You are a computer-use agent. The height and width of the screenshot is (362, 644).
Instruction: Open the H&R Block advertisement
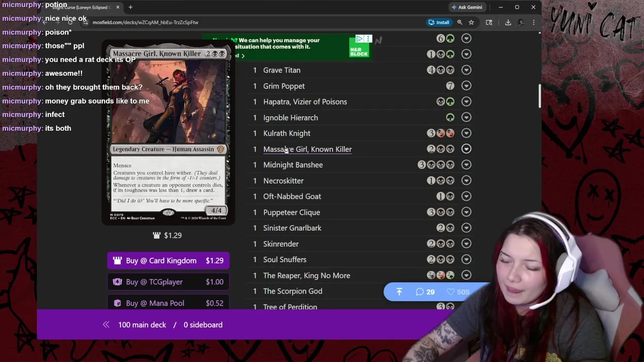(287, 47)
